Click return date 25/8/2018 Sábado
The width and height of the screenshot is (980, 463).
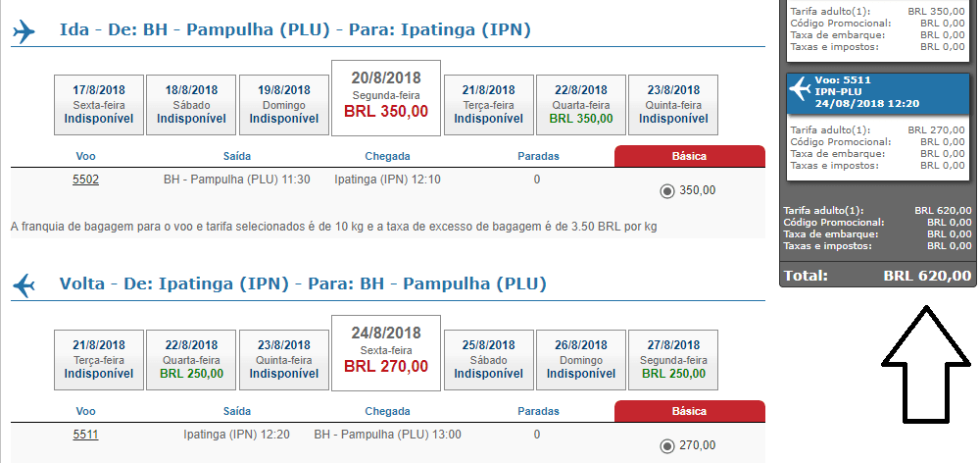click(x=489, y=360)
